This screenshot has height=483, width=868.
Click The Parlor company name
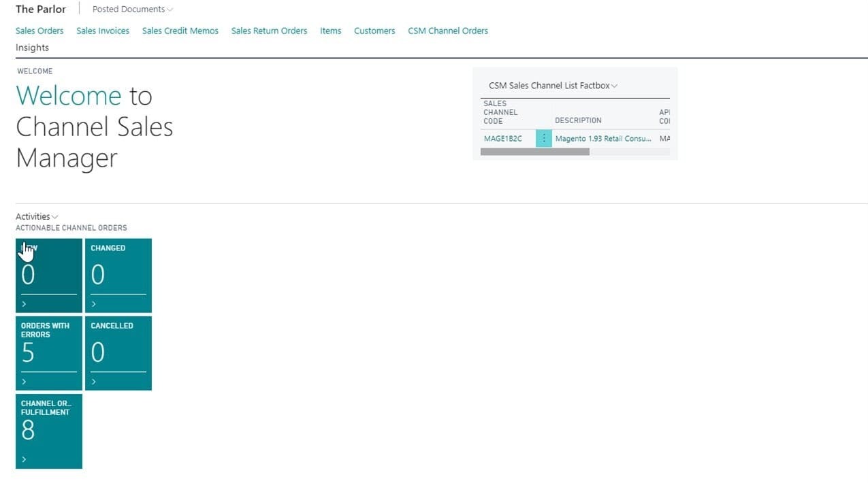coord(41,10)
